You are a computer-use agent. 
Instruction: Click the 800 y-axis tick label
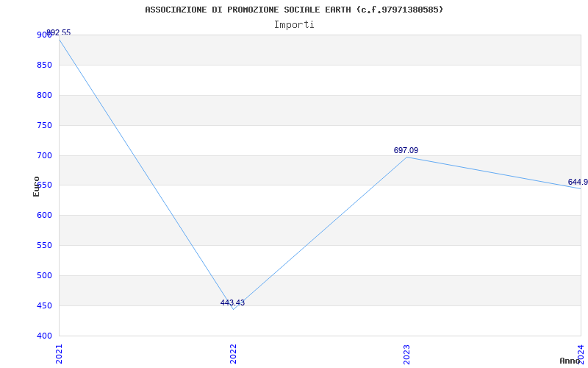(44, 96)
